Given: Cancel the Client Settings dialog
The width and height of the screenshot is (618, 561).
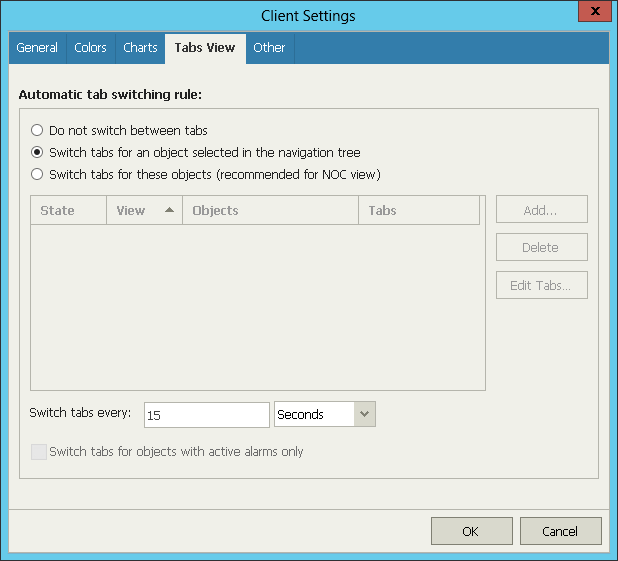Looking at the screenshot, I should tap(560, 531).
